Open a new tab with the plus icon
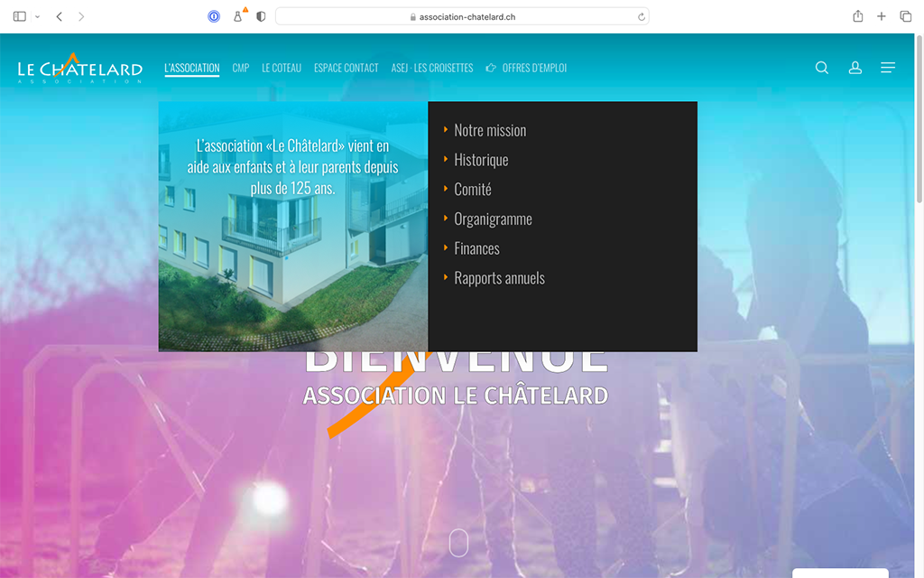Screen dimensions: 924x578 tap(881, 15)
